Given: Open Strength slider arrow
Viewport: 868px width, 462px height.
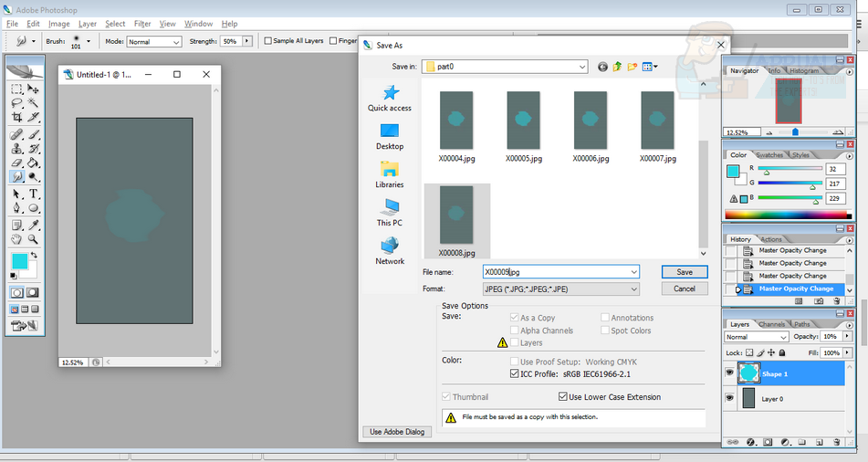Looking at the screenshot, I should (247, 41).
